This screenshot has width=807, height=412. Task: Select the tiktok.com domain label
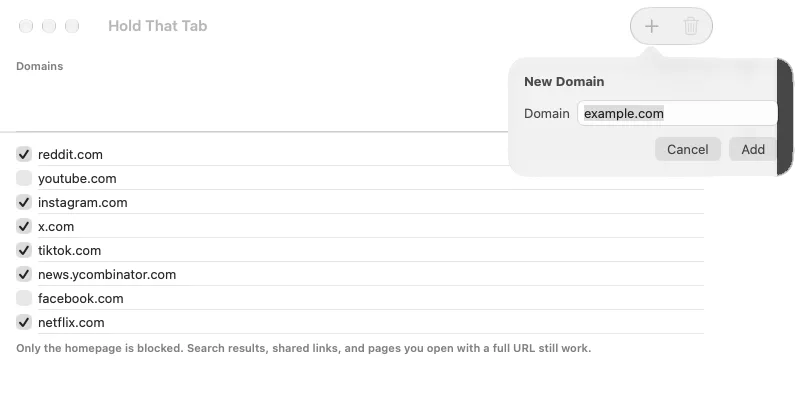(x=69, y=251)
